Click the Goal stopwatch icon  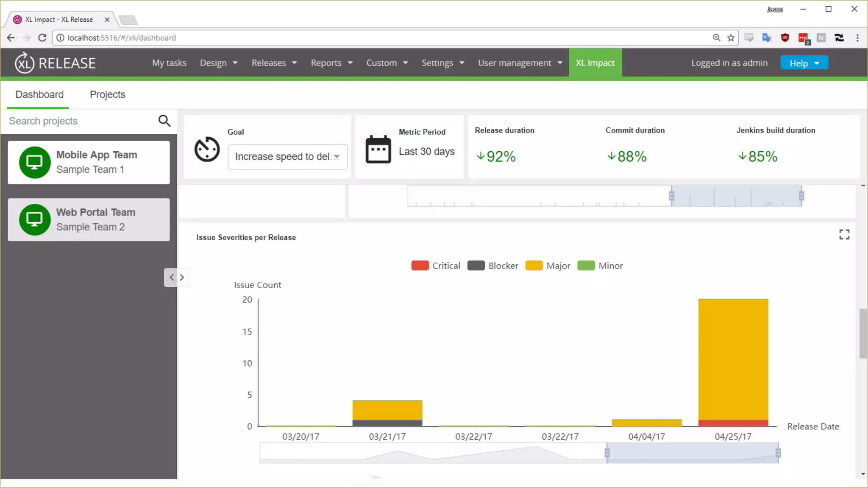207,149
